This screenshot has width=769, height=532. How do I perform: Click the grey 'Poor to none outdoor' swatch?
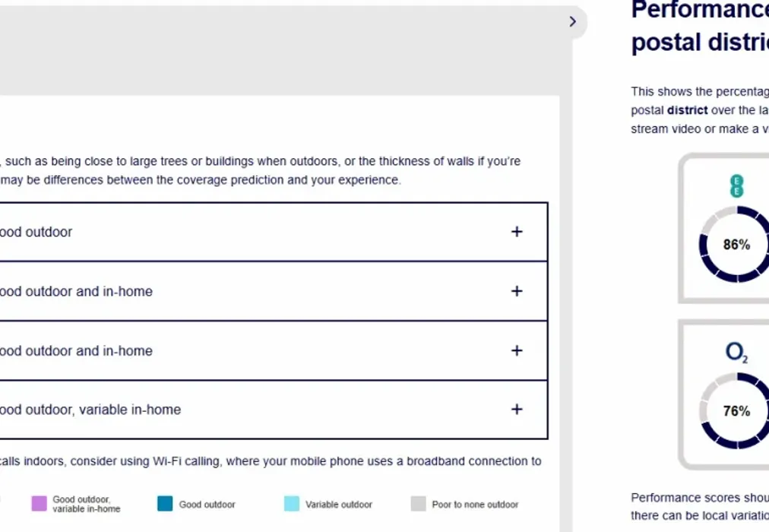pos(419,504)
